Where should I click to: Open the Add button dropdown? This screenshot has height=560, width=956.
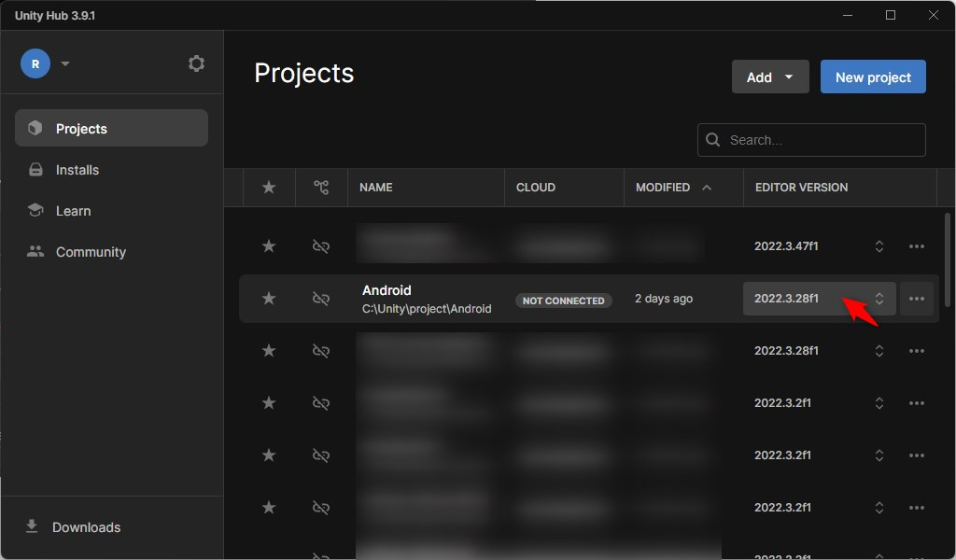(769, 77)
